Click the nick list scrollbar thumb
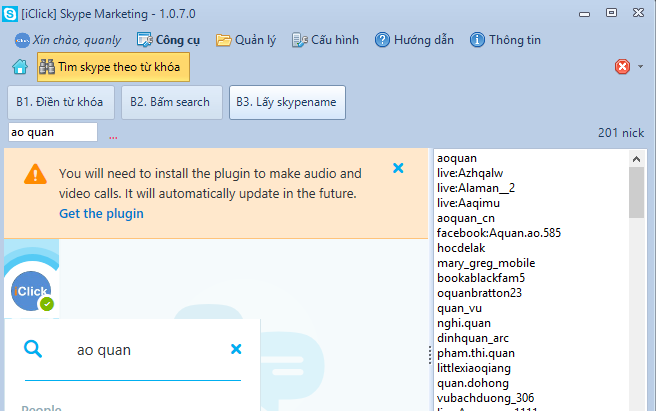This screenshot has width=656, height=411. coord(636,193)
